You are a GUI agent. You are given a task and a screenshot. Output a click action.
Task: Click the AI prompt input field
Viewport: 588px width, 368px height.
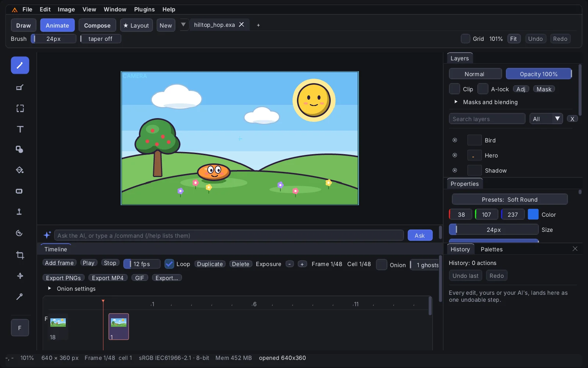pos(229,236)
